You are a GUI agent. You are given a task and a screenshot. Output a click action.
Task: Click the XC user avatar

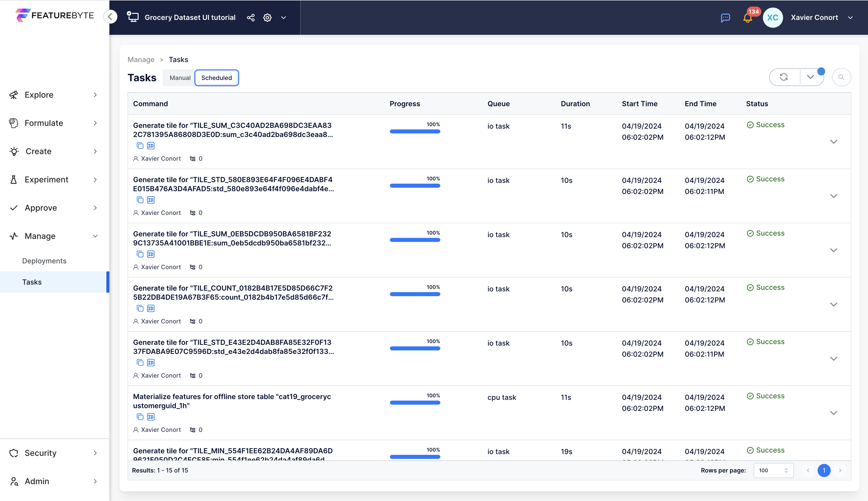pyautogui.click(x=772, y=18)
